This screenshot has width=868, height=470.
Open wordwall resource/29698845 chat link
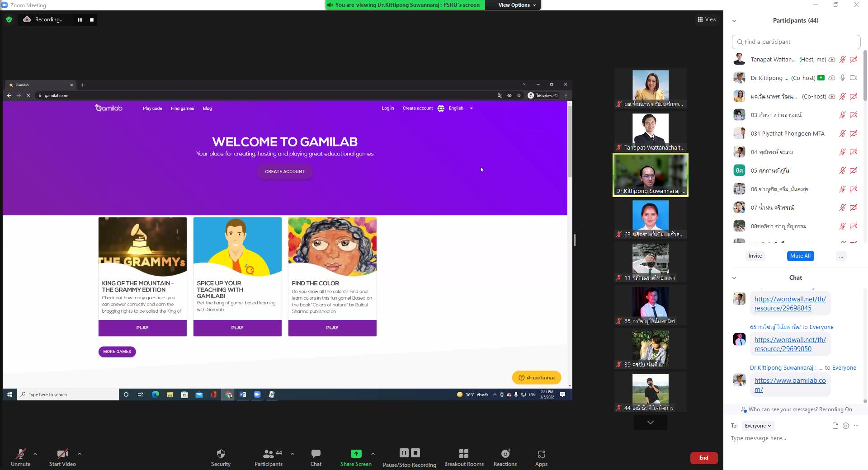(790, 304)
